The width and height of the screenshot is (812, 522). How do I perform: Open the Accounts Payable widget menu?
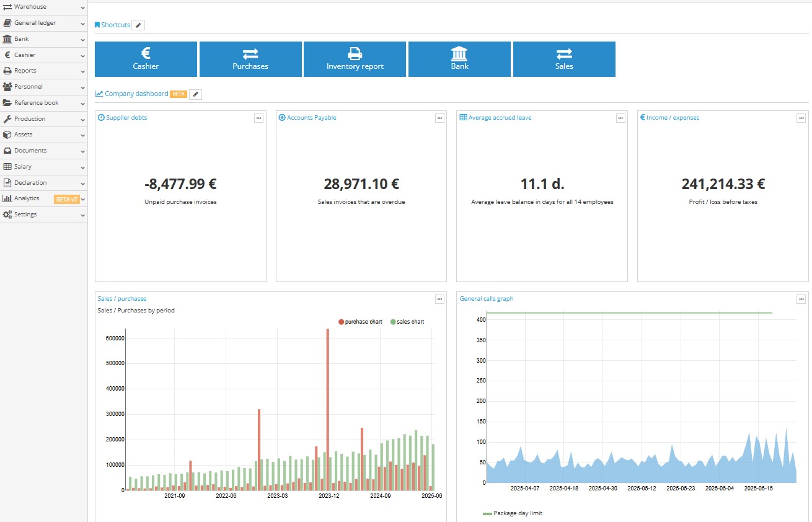(x=439, y=118)
